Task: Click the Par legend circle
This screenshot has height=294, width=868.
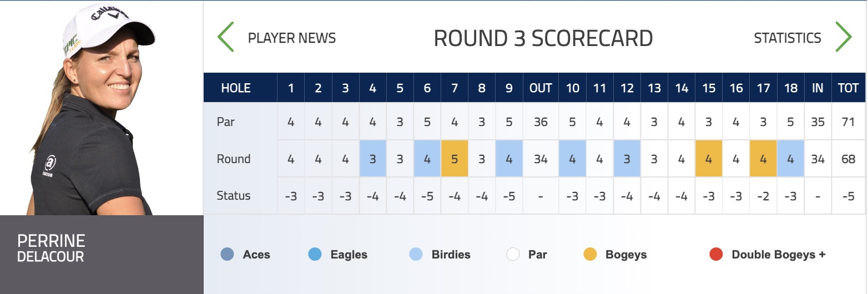Action: (513, 255)
